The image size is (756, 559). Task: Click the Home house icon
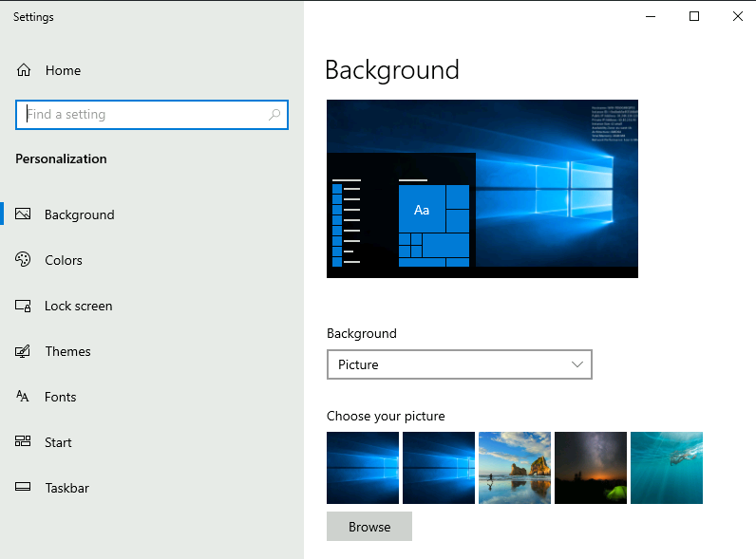pyautogui.click(x=24, y=70)
